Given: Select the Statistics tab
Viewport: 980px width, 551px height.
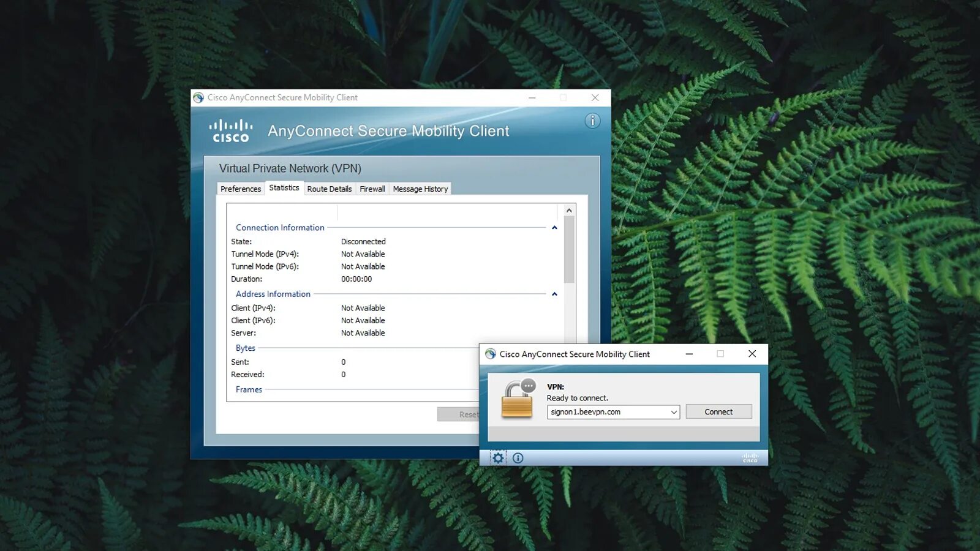Looking at the screenshot, I should point(284,187).
